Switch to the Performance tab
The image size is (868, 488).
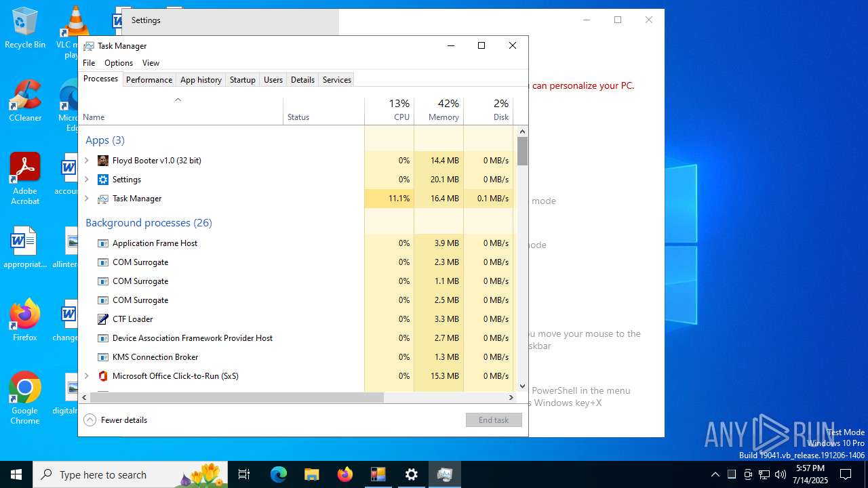pos(149,80)
